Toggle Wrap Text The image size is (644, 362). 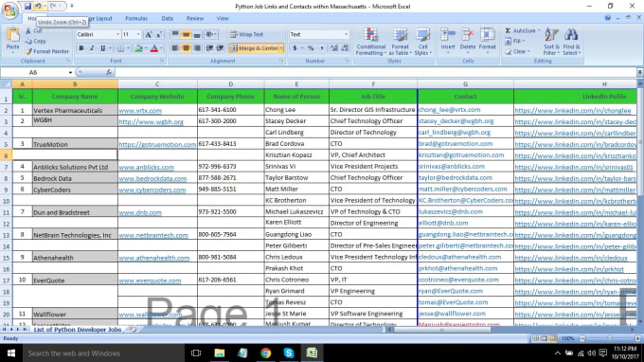(x=246, y=34)
